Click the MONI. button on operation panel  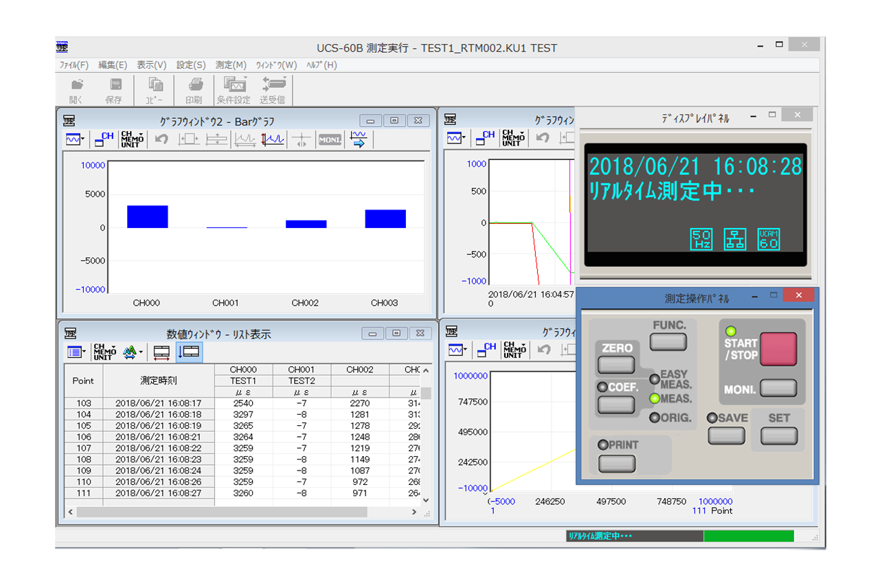coord(778,389)
